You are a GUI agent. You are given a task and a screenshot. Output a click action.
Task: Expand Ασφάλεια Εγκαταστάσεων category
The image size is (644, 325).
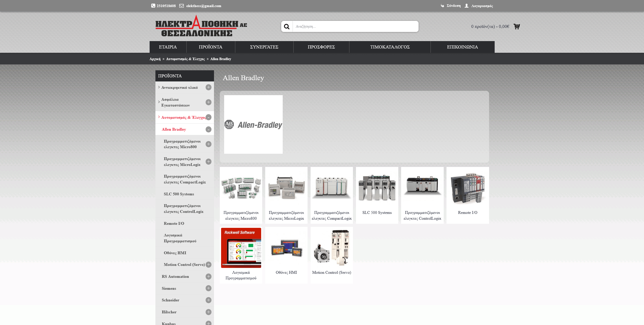(x=208, y=102)
